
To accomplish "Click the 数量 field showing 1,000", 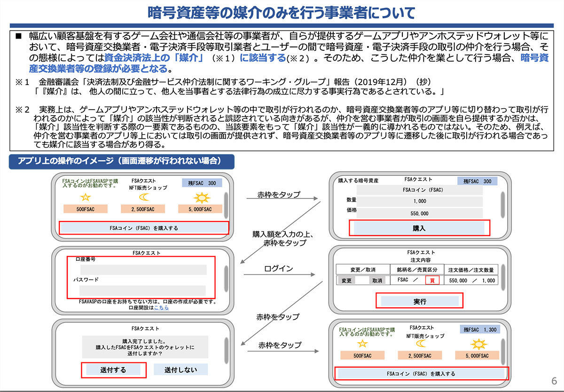I will pos(420,201).
